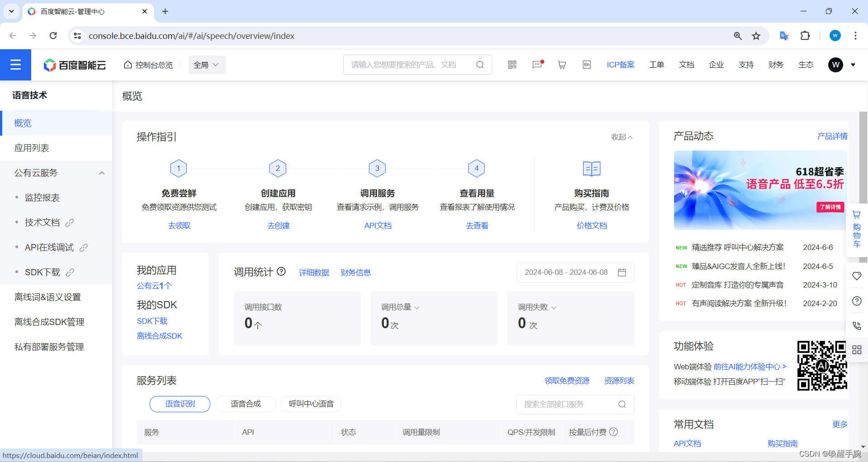Click the search icon in 搜索全部接口服务 box

coord(622,404)
